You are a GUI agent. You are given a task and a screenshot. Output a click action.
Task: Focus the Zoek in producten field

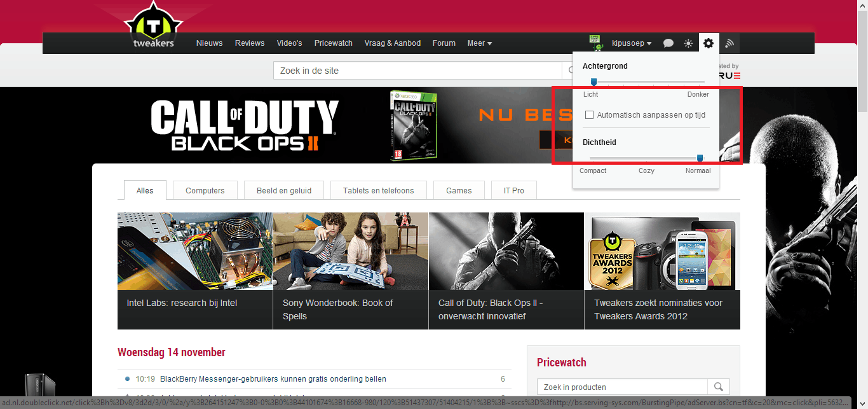[622, 387]
